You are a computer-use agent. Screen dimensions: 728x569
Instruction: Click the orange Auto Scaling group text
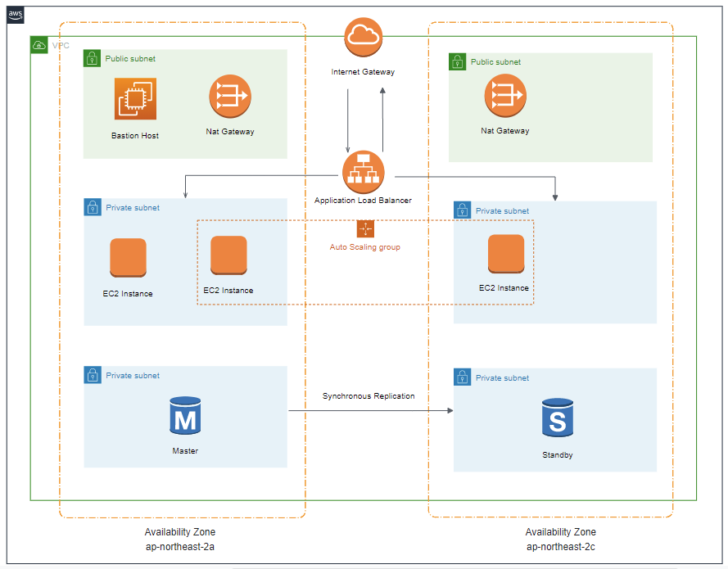click(x=364, y=247)
